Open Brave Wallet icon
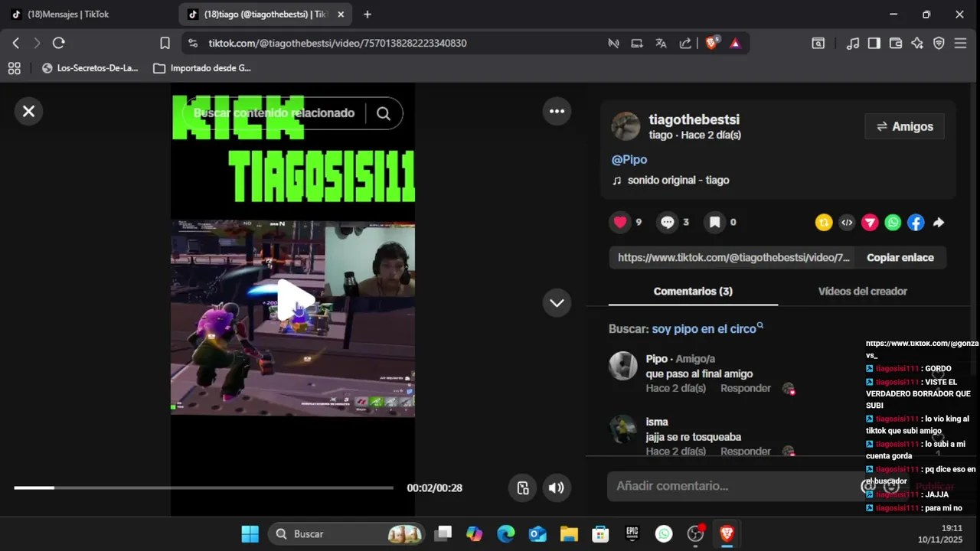The width and height of the screenshot is (980, 551). [895, 44]
